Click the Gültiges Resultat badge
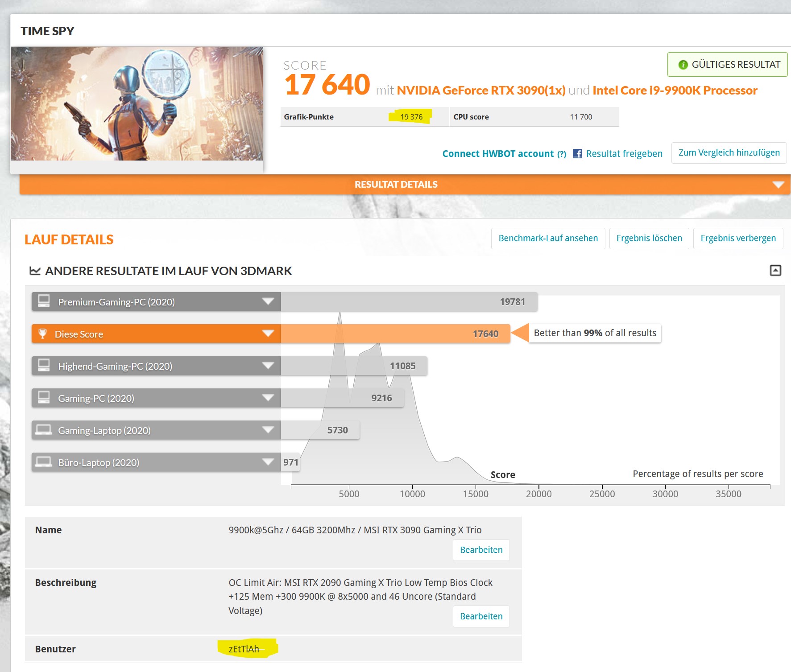This screenshot has height=672, width=791. coord(727,65)
